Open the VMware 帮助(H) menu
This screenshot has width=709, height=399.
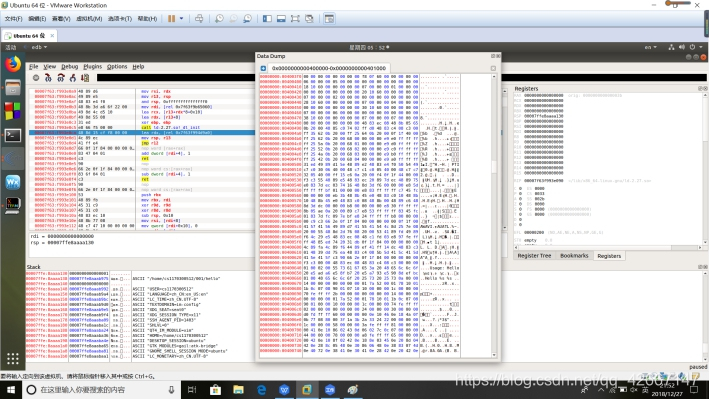(147, 19)
